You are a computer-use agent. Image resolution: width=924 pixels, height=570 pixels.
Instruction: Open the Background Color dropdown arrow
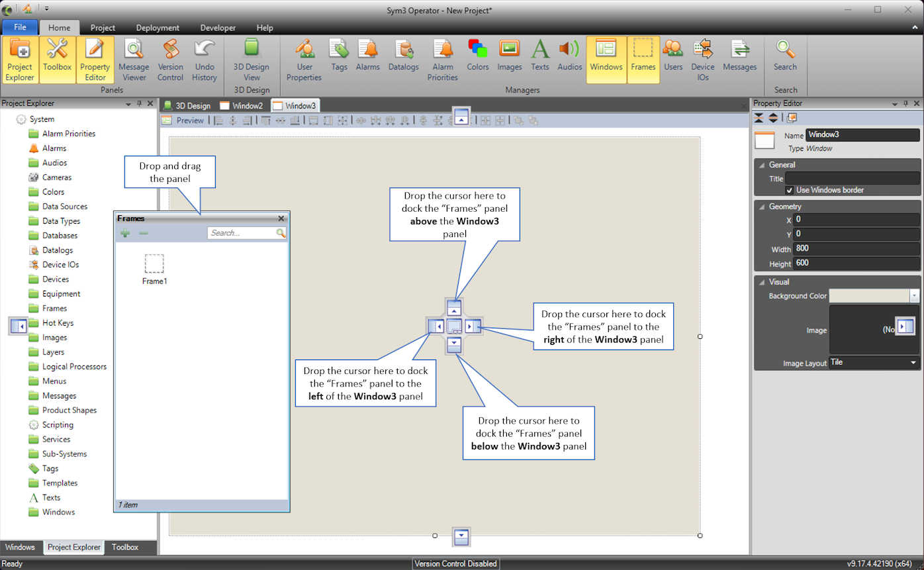[914, 296]
